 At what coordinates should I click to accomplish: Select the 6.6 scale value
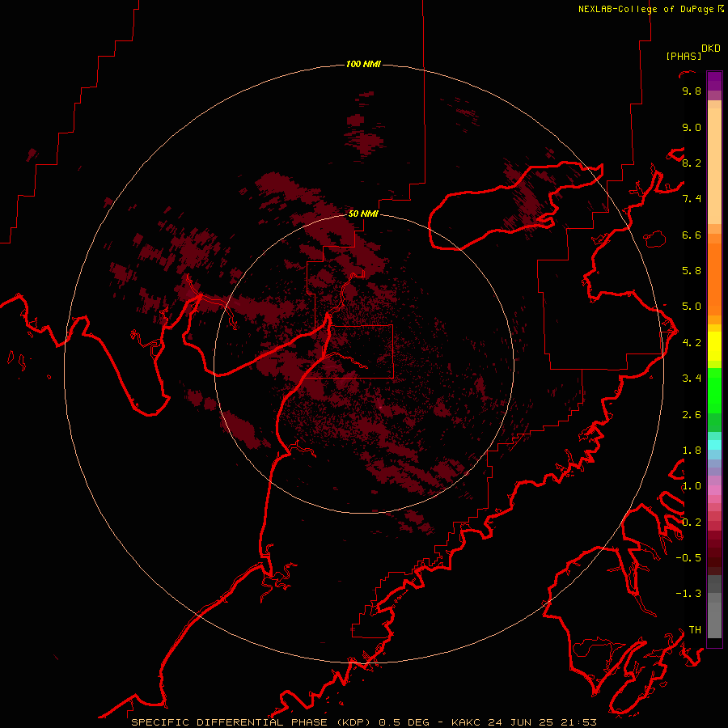coord(692,235)
